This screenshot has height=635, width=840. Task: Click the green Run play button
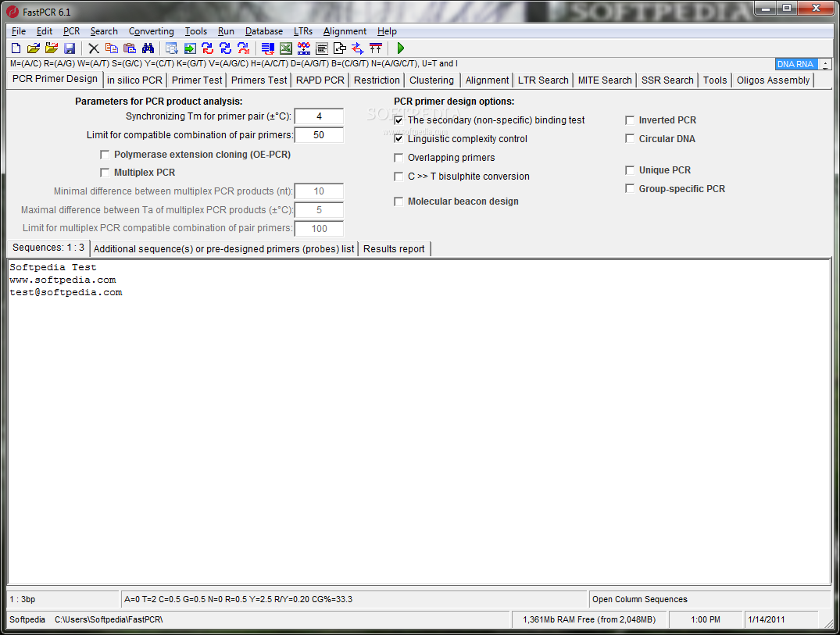click(400, 48)
